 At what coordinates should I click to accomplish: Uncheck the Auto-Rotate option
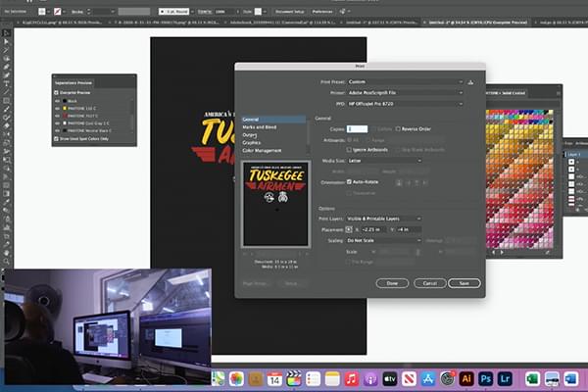click(x=349, y=181)
